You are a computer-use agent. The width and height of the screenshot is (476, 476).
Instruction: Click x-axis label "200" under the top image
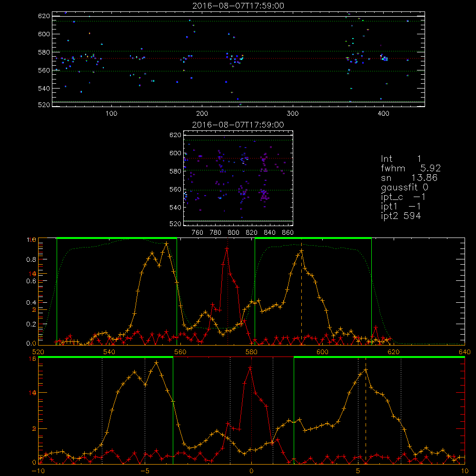click(x=202, y=114)
